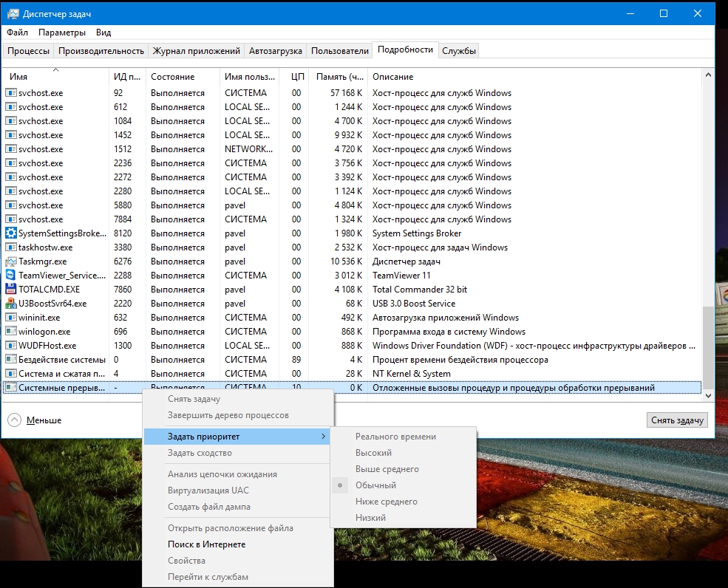Select the Бездействие системы process row
The image size is (728, 588).
(62, 360)
